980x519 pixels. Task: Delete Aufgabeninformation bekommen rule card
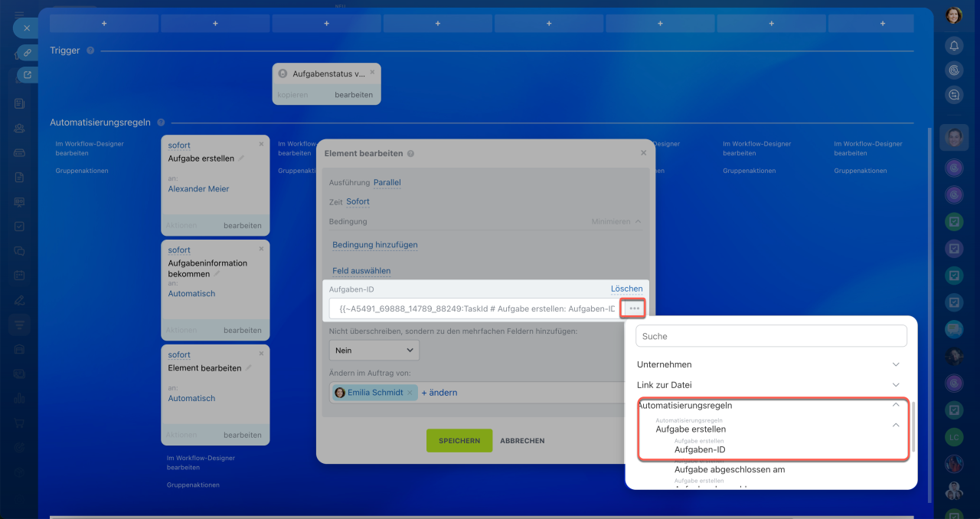pyautogui.click(x=261, y=249)
